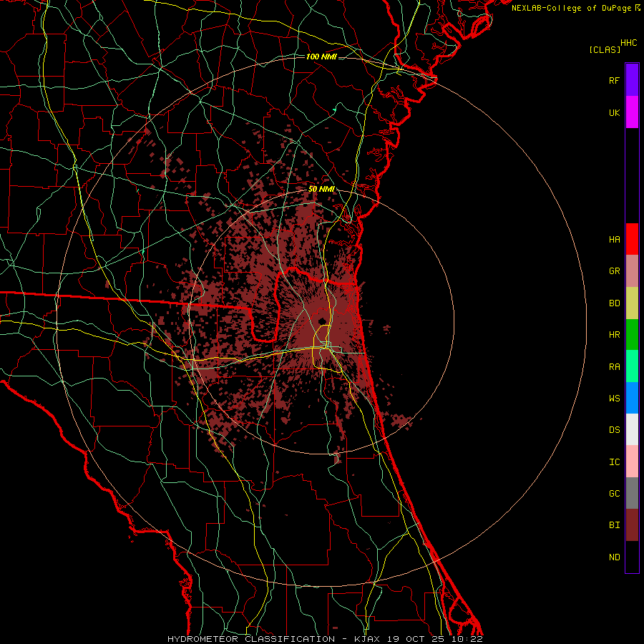The width and height of the screenshot is (644, 644).
Task: Click the DS white legend swatch
Action: 632,429
